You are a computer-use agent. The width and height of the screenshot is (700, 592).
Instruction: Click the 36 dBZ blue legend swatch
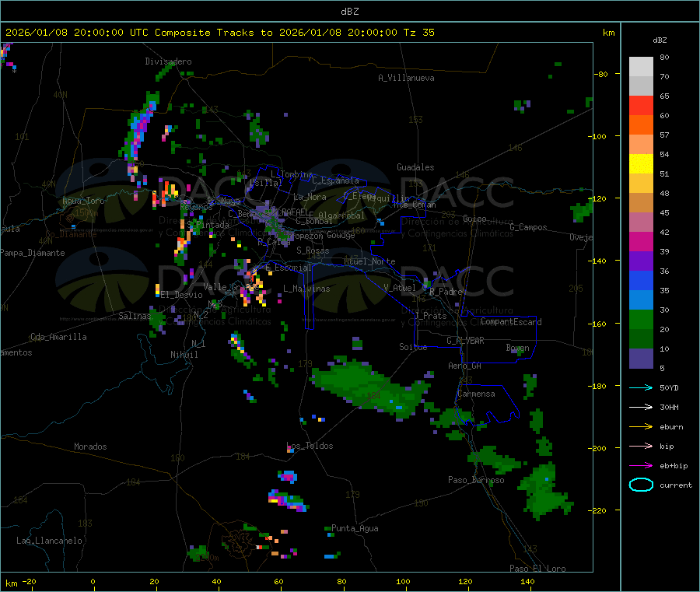point(641,280)
